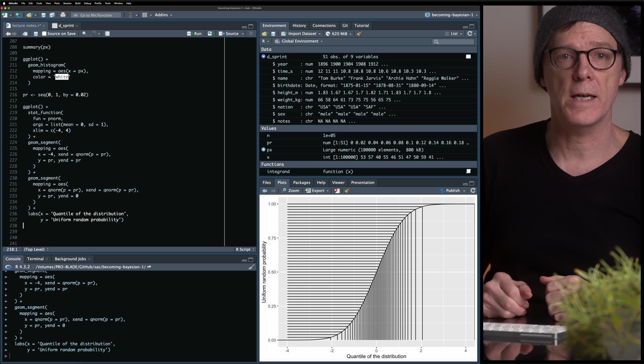Viewport: 644px width, 364px height.
Task: Switch to the Background Jobs tab
Action: pyautogui.click(x=70, y=259)
